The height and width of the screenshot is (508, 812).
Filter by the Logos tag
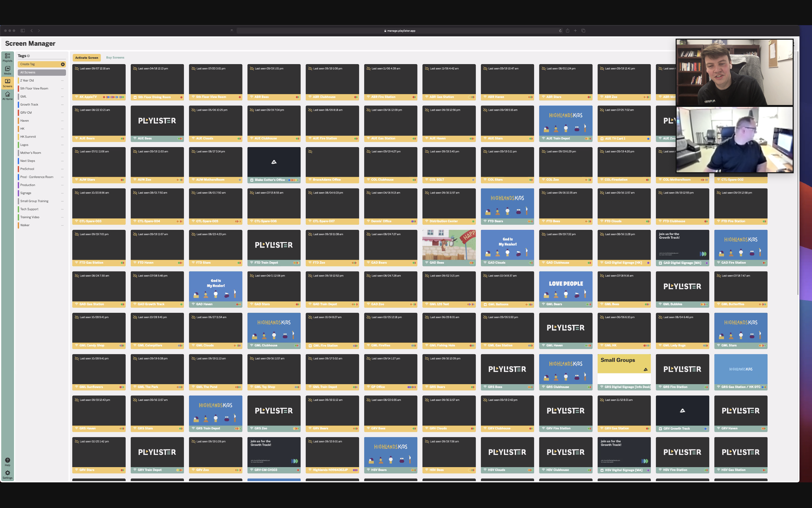(x=24, y=145)
